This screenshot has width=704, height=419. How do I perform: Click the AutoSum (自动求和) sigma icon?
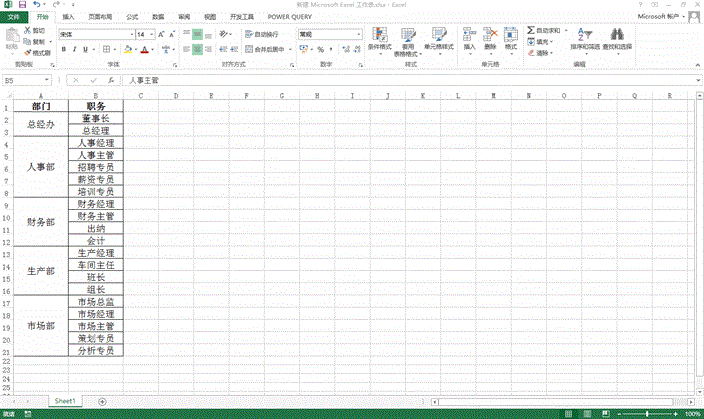pos(529,31)
